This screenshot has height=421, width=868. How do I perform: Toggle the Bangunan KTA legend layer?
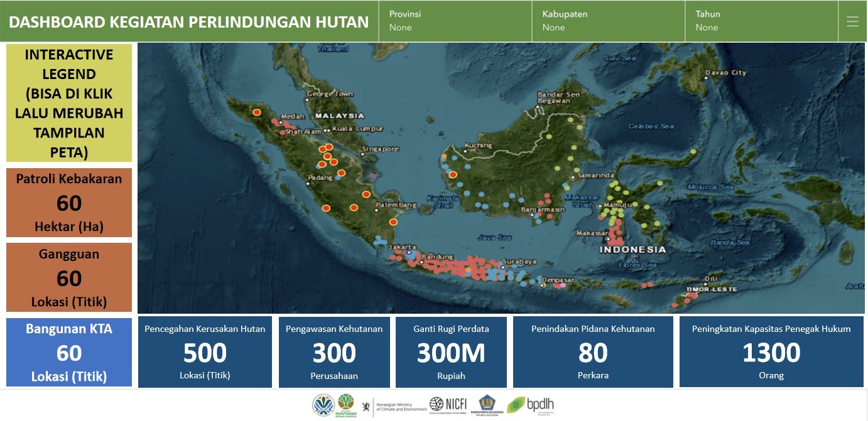point(69,352)
